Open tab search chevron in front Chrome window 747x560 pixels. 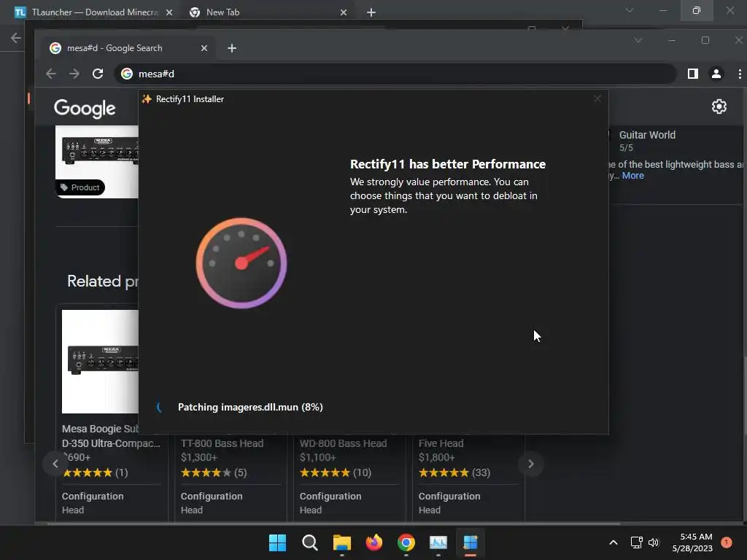click(638, 41)
